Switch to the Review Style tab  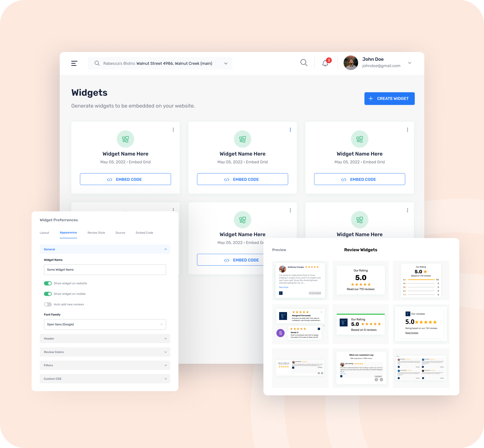tap(96, 233)
